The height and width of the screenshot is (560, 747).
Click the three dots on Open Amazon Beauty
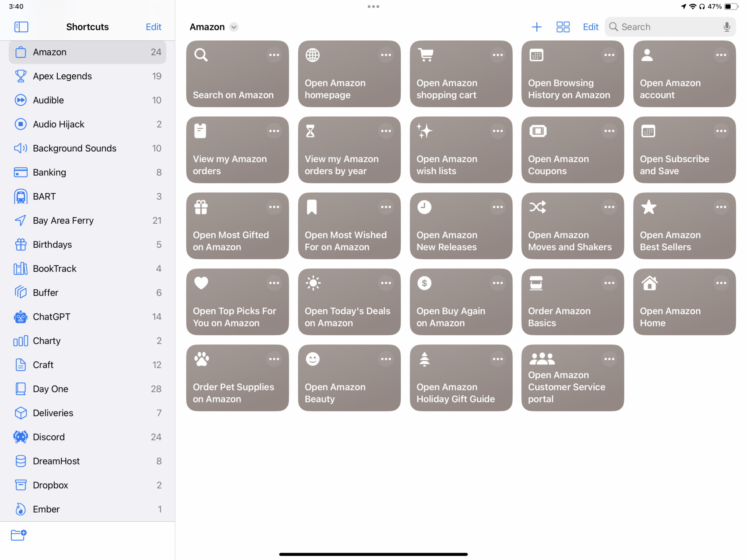[x=386, y=359]
